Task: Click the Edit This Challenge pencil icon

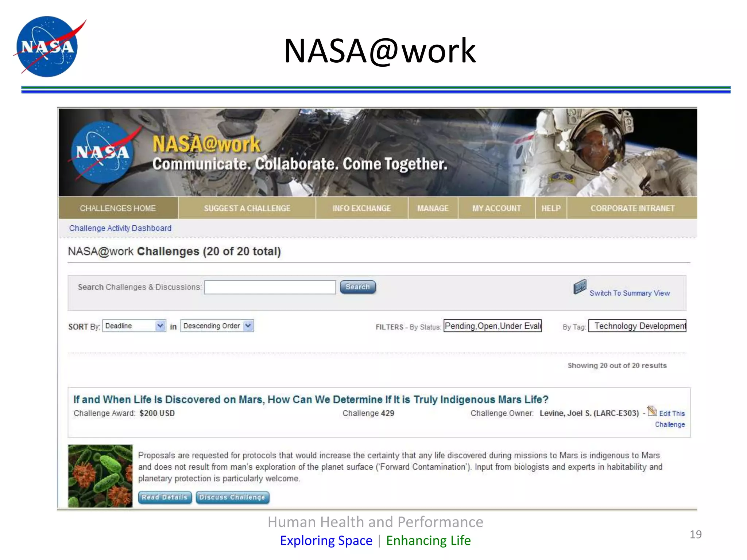Action: coord(652,411)
